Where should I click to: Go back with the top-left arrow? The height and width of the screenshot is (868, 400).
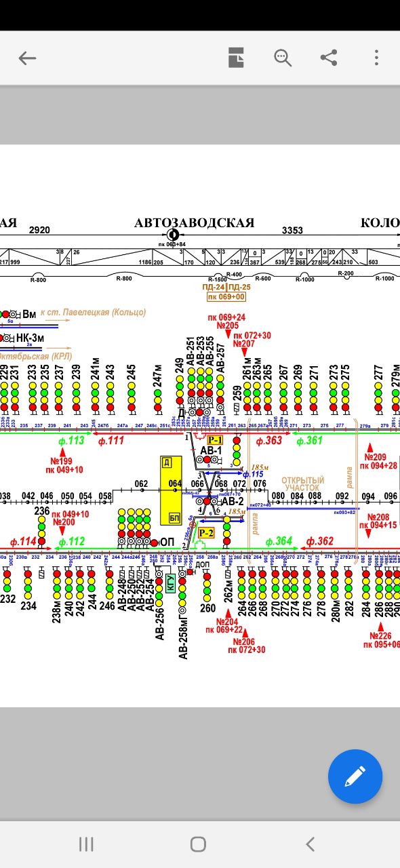27,58
